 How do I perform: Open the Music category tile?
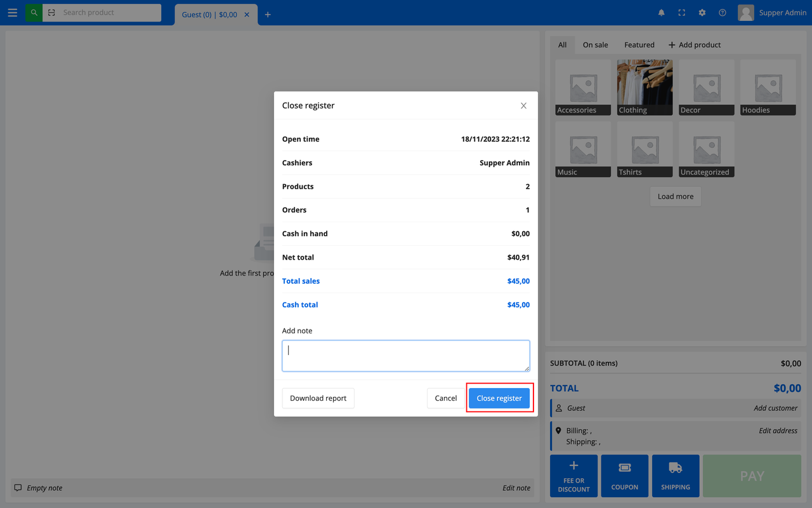(x=583, y=149)
